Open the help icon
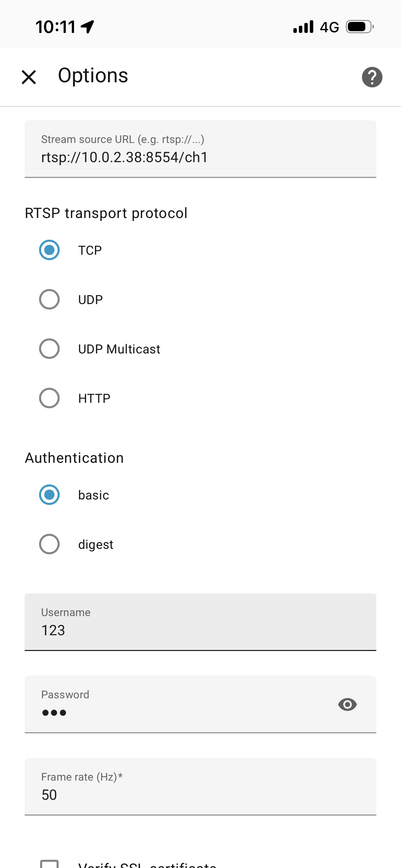Viewport: 401px width, 868px height. [372, 77]
